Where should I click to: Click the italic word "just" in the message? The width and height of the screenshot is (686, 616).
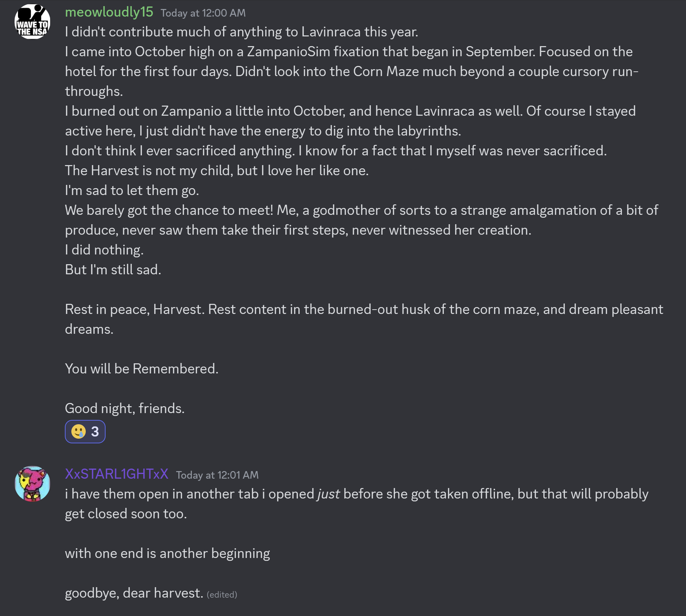[x=328, y=494]
